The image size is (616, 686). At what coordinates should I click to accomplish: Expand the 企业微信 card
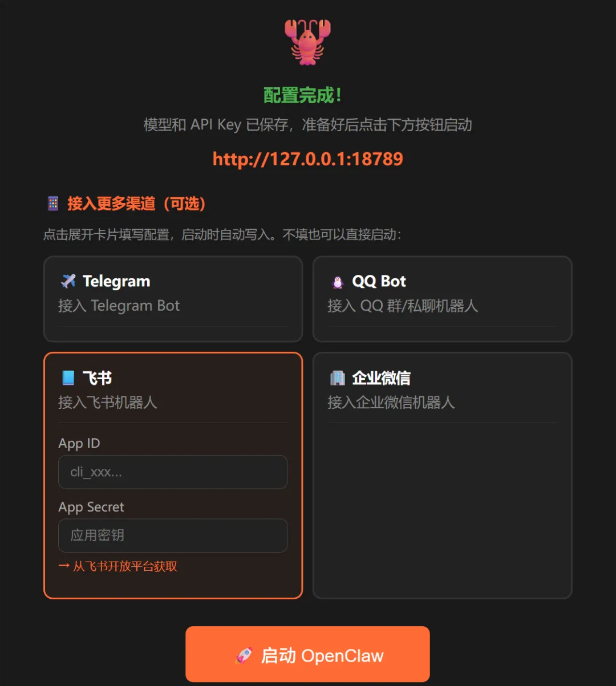(x=442, y=476)
